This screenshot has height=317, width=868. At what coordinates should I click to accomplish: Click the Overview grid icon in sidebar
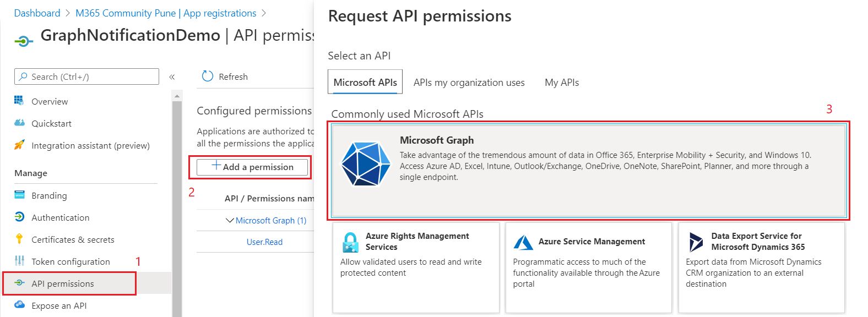pyautogui.click(x=19, y=101)
